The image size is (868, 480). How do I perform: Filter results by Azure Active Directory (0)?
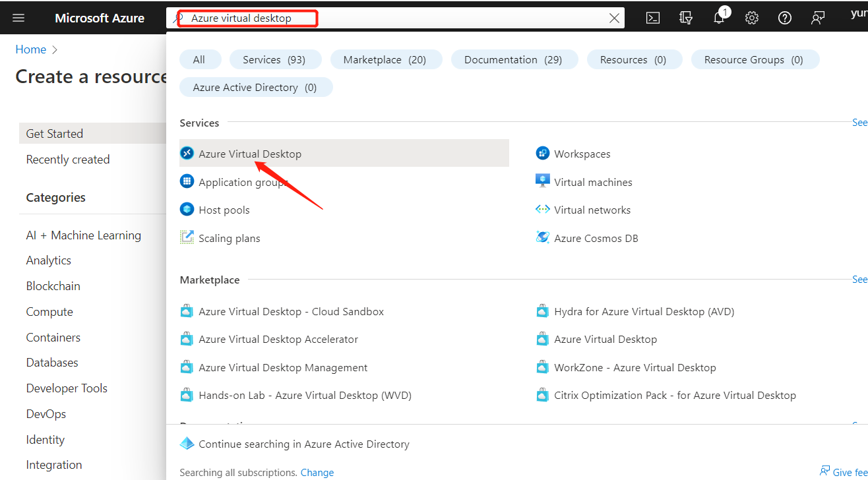[256, 87]
